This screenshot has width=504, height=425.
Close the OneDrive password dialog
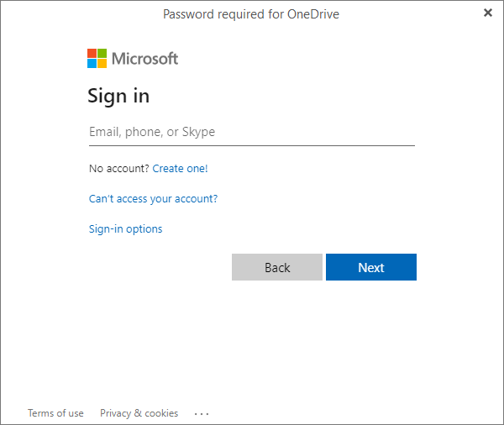(488, 13)
